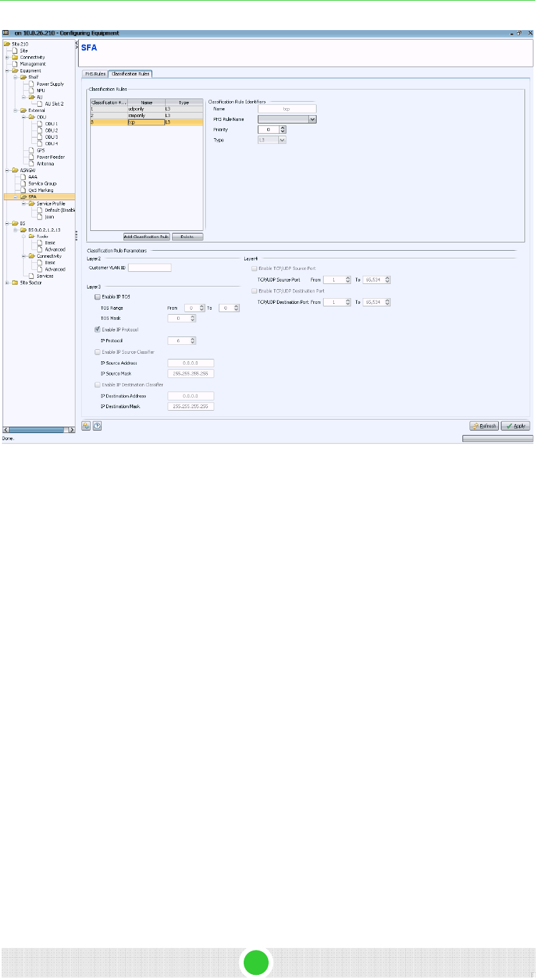Screen dimensions: 536x980
Task: Open the Management page in the tree
Action: (29, 64)
